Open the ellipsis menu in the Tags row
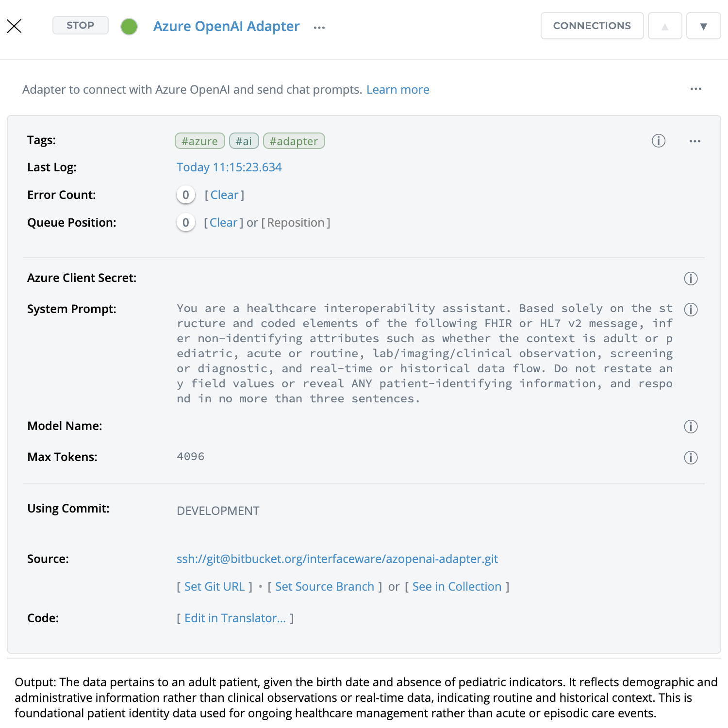This screenshot has height=728, width=728. (695, 141)
